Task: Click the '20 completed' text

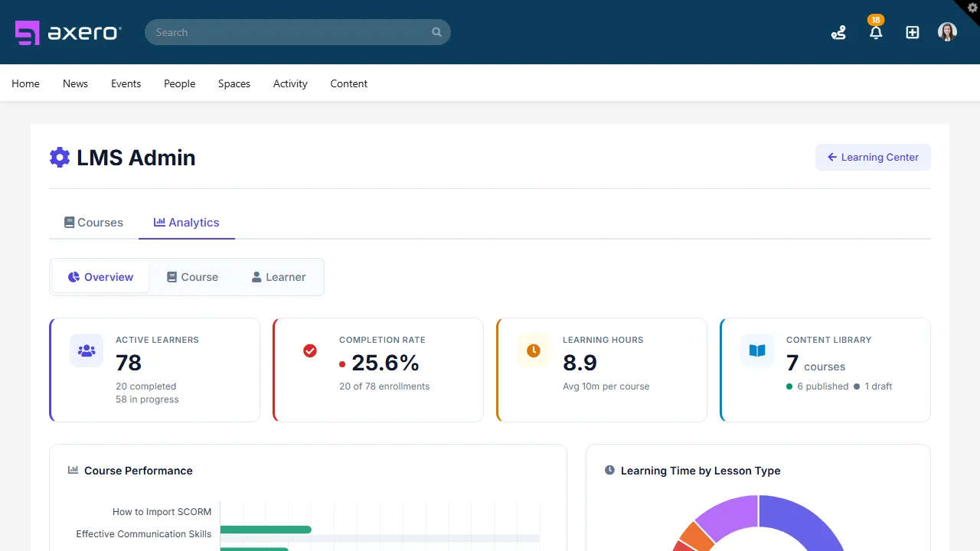Action: point(145,386)
